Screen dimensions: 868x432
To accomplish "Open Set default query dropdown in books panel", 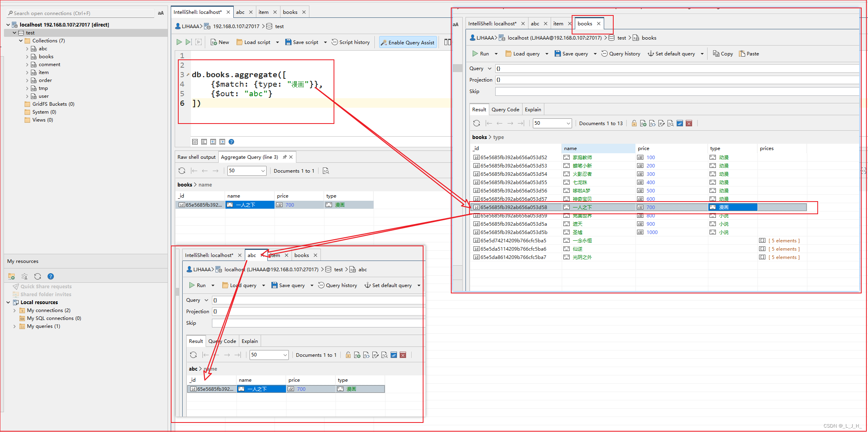I will (x=703, y=54).
